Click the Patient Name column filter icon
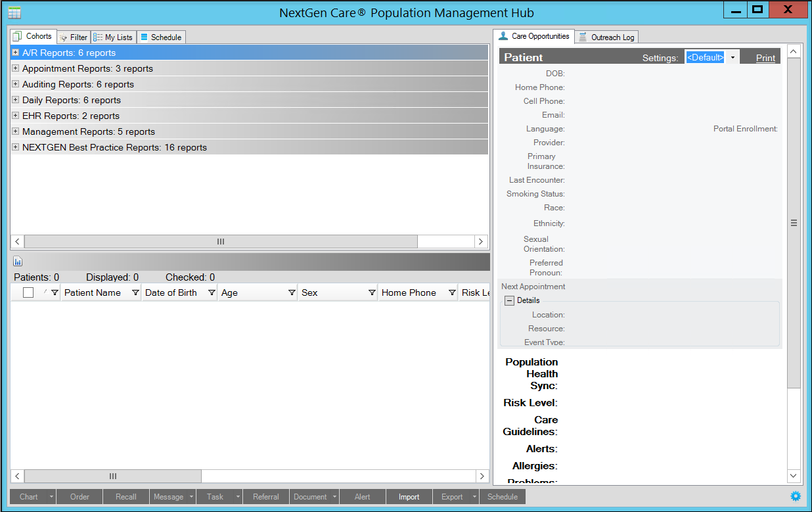 [x=135, y=292]
